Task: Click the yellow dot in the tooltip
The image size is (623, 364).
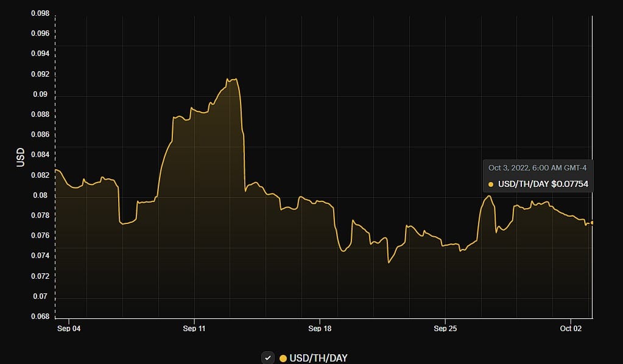Action: tap(491, 184)
